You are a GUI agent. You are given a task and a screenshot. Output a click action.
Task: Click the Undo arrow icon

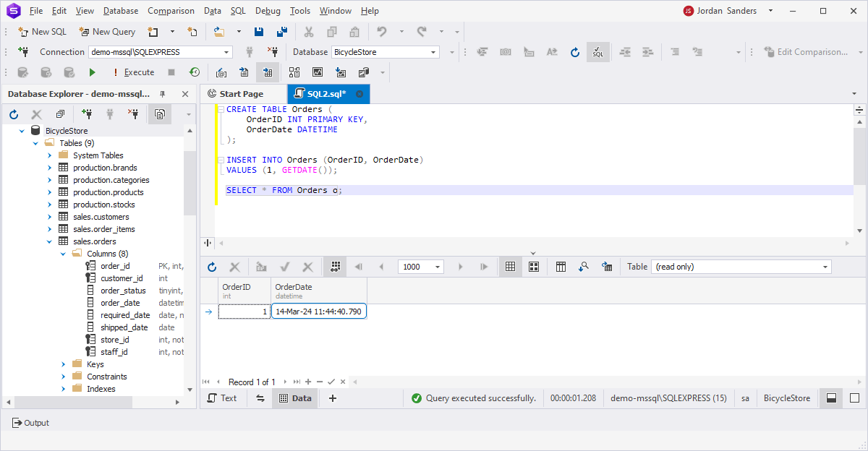382,32
